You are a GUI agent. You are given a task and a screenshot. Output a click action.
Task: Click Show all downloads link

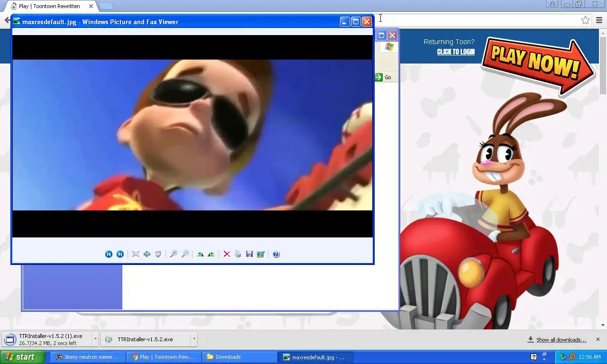coord(561,340)
